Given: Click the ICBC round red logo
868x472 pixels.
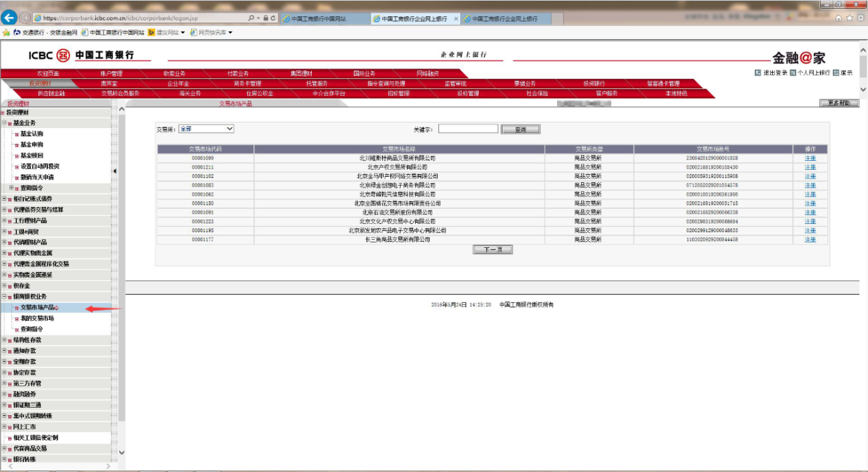Looking at the screenshot, I should click(63, 55).
